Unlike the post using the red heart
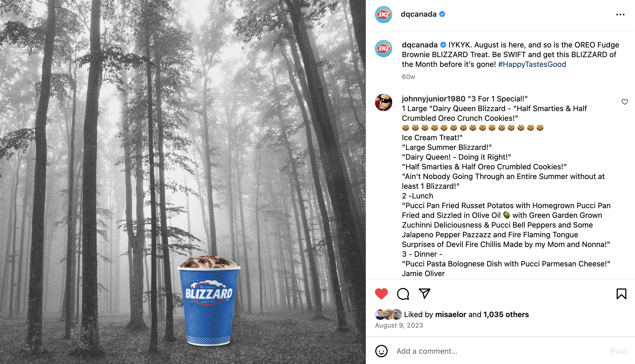 (x=381, y=294)
